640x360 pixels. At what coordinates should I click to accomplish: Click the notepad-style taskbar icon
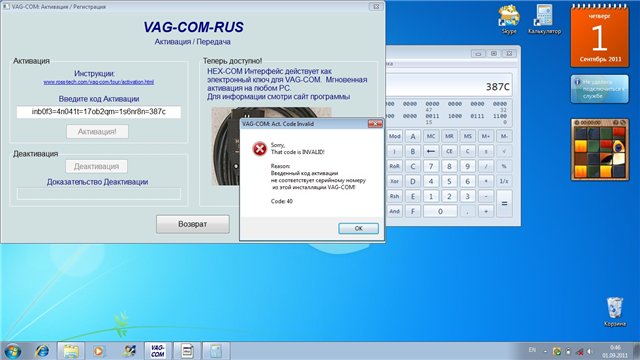[x=187, y=351]
